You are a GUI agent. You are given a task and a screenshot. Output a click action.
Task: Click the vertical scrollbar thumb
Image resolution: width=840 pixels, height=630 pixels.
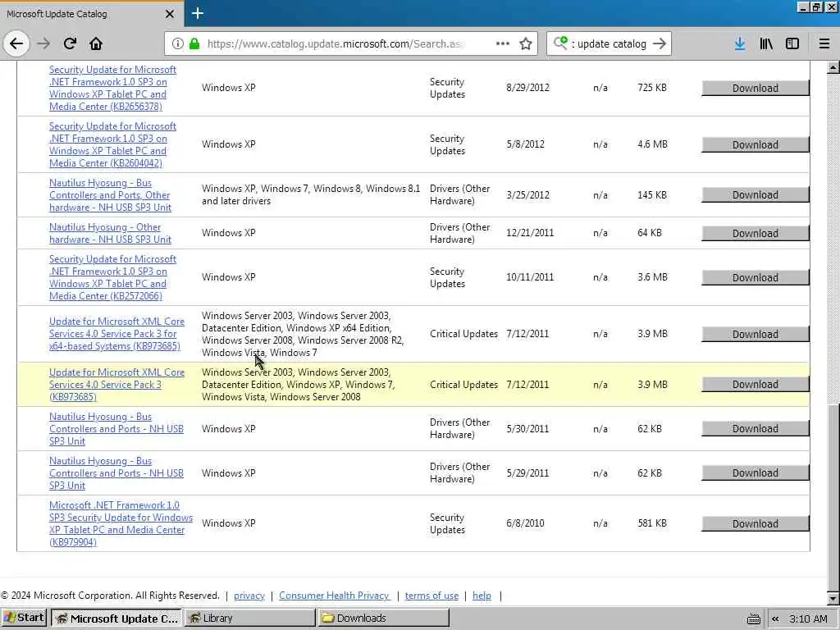[x=833, y=498]
